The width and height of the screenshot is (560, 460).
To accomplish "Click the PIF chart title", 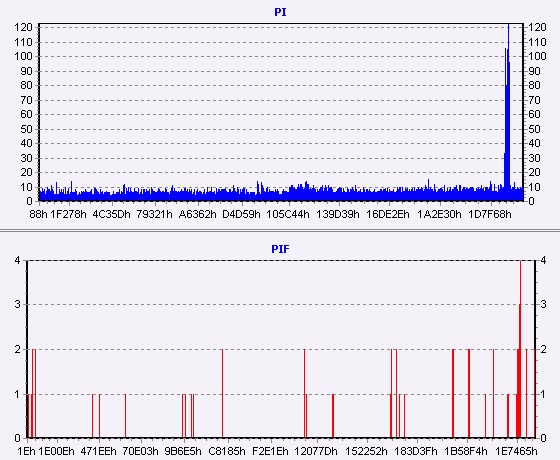I will pos(280,249).
